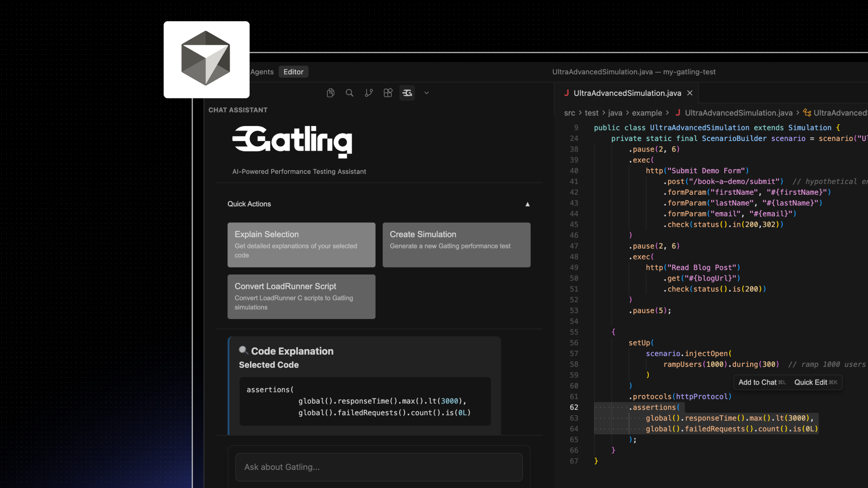Open the Source Control branch icon

369,93
